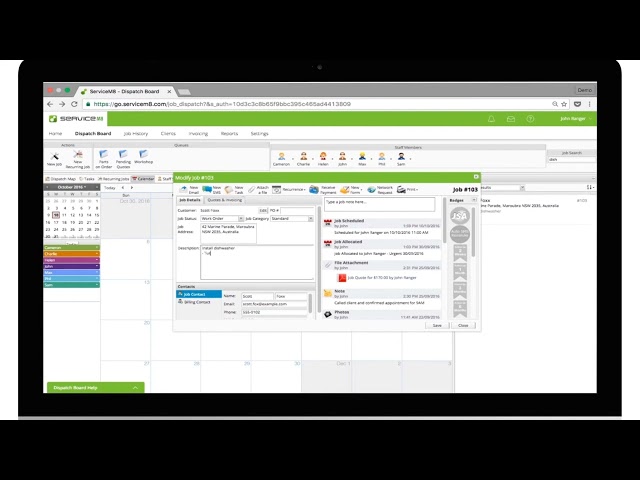Switch to the Recurring Jobs tab
The height and width of the screenshot is (480, 640).
(x=113, y=179)
